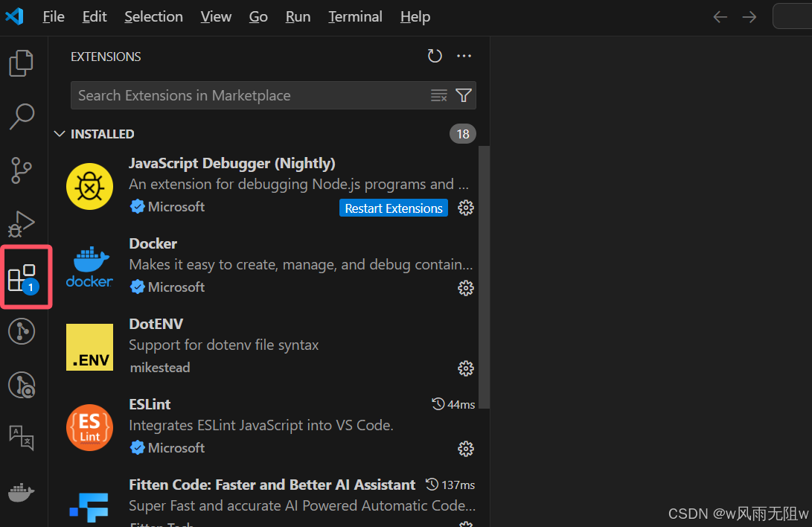Click Microsoft publisher under ESLint
This screenshot has width=812, height=527.
pos(176,448)
